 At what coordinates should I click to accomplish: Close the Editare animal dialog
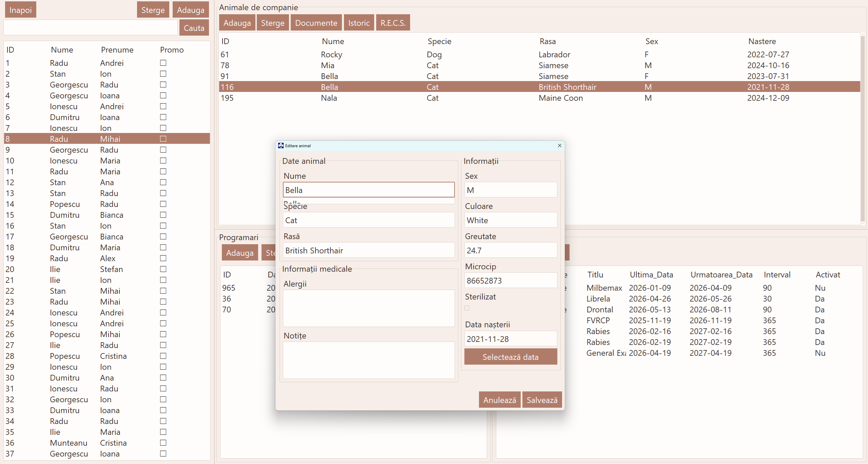coord(560,146)
